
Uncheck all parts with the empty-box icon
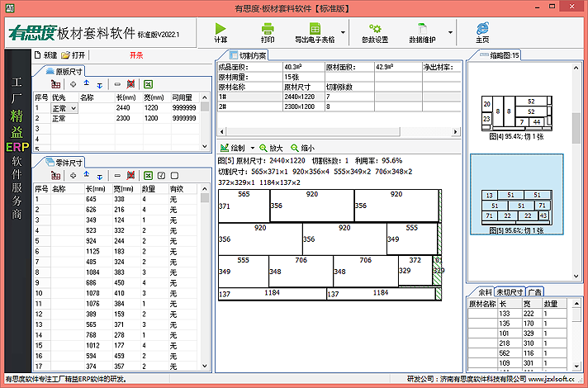[174, 176]
